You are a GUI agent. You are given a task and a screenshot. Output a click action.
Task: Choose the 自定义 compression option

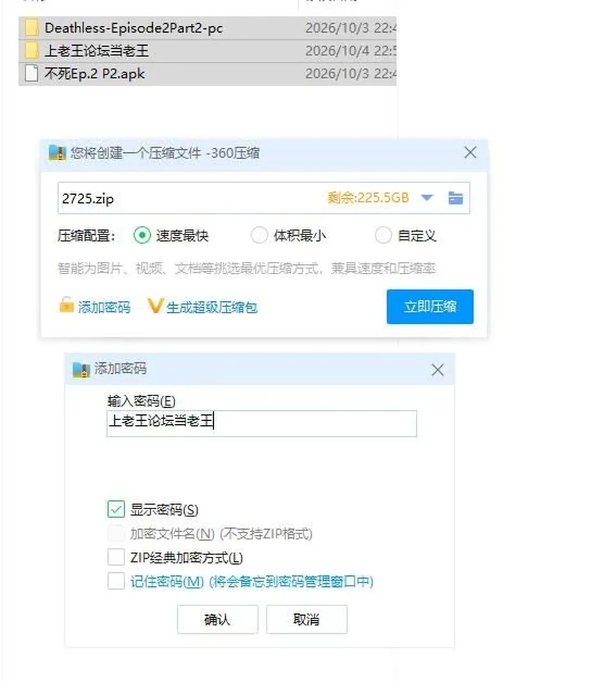pyautogui.click(x=384, y=235)
